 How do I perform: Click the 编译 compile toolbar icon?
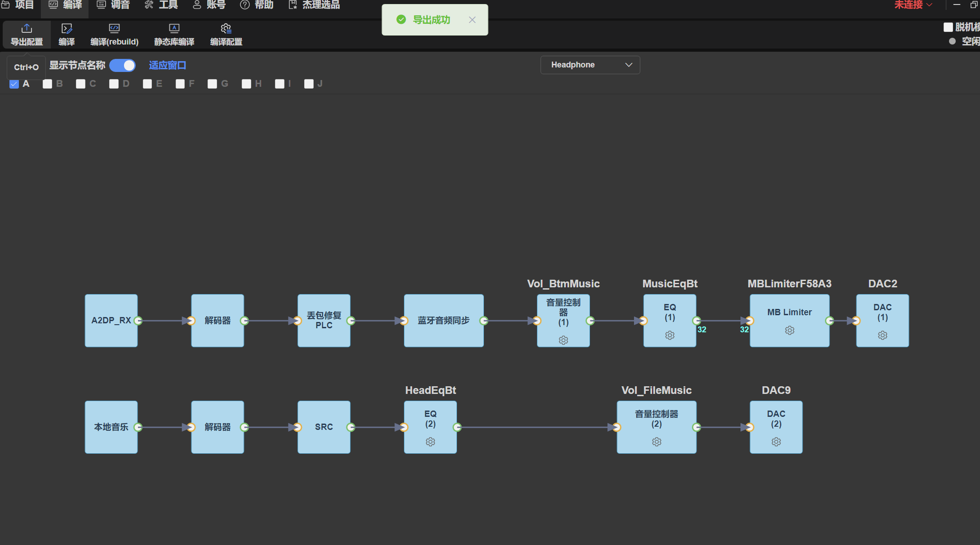[67, 29]
